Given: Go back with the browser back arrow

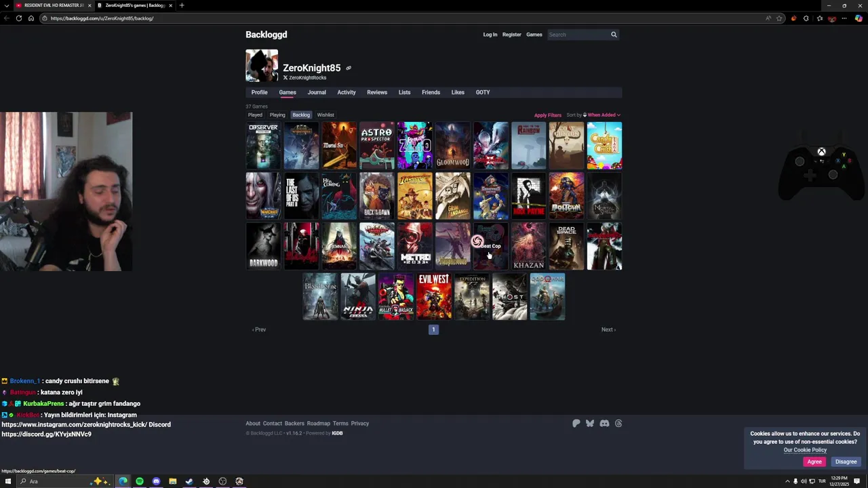Looking at the screenshot, I should pos(6,18).
